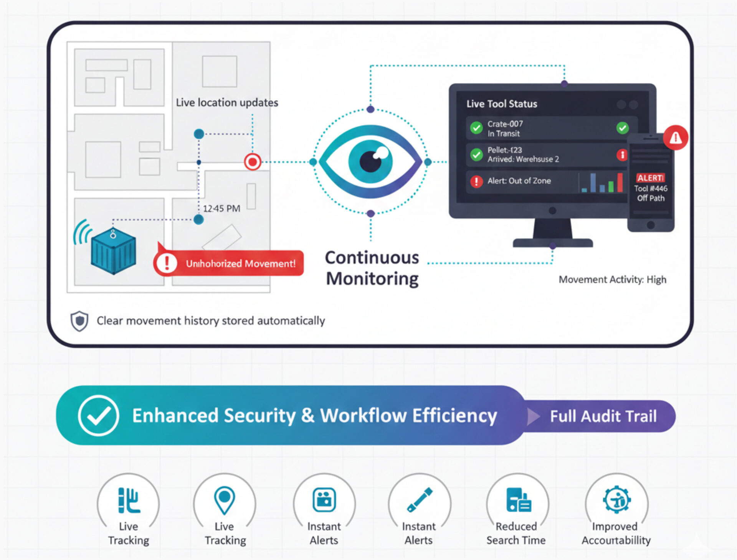737x560 pixels.
Task: Click the red target location marker
Action: pyautogui.click(x=253, y=162)
